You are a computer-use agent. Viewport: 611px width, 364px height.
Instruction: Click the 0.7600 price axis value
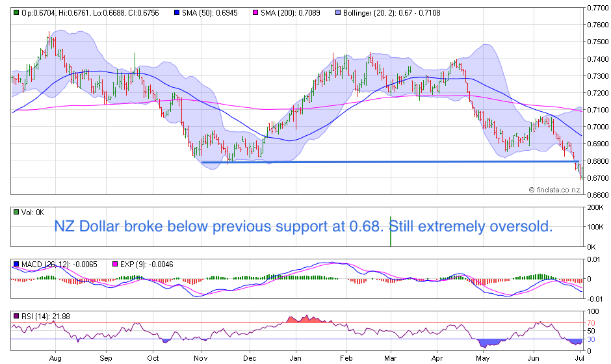click(598, 25)
